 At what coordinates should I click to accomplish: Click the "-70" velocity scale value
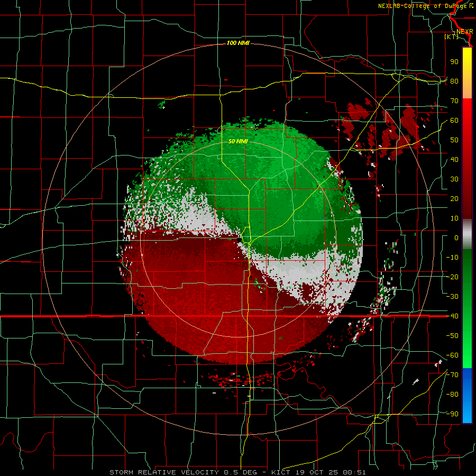[452, 375]
